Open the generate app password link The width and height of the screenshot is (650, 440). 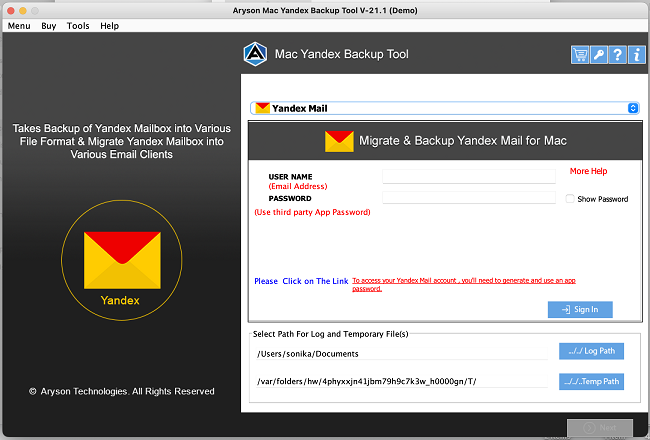(464, 284)
